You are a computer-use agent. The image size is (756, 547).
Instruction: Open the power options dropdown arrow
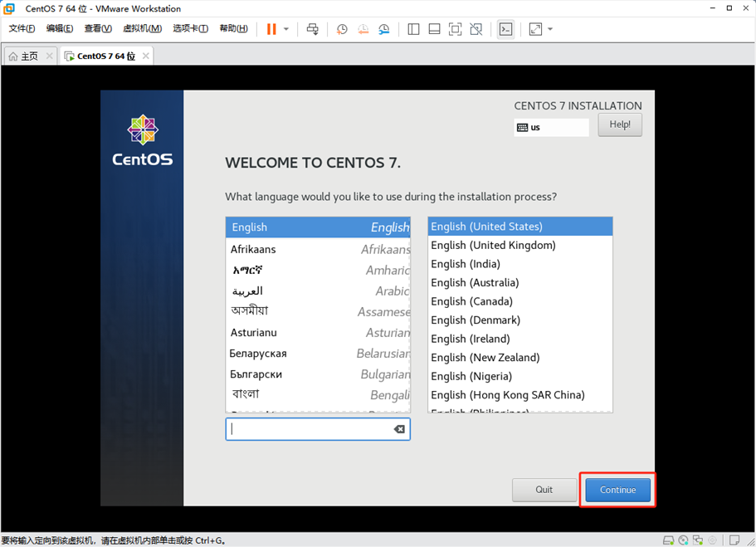286,29
